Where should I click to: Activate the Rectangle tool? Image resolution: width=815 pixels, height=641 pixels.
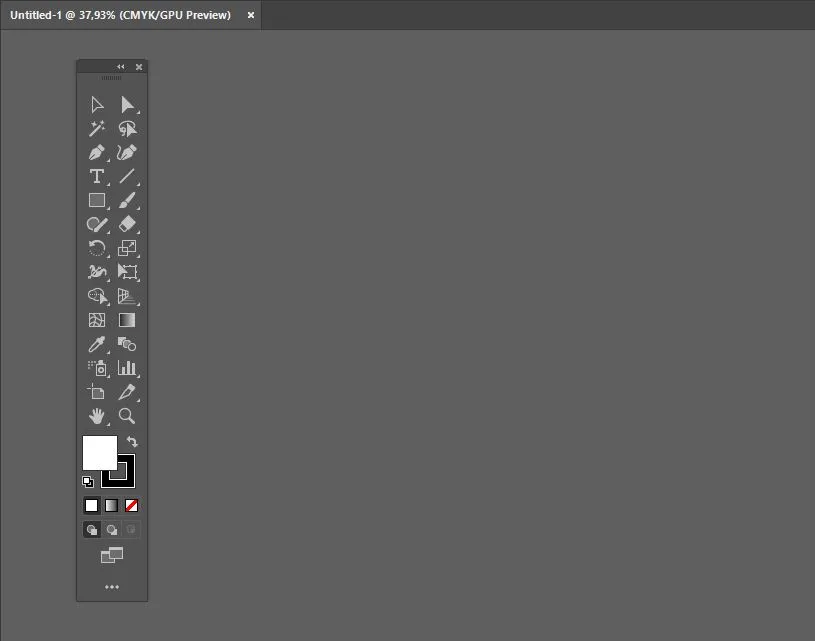(x=96, y=200)
